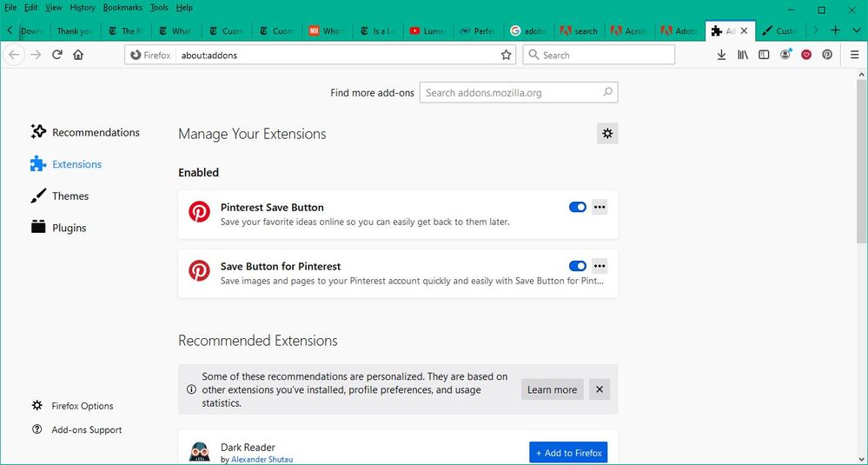Screen dimensions: 868x465
Task: List all tabs dropdown
Action: [857, 30]
